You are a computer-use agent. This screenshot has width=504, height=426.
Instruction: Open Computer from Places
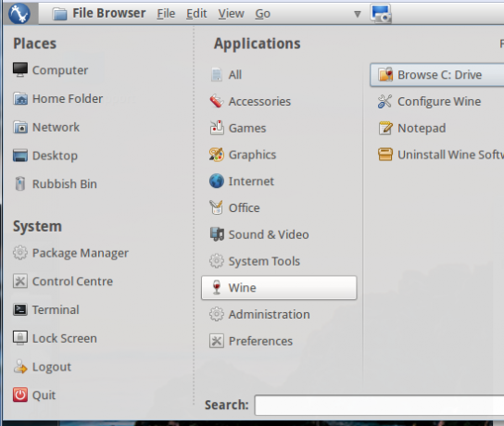point(50,70)
